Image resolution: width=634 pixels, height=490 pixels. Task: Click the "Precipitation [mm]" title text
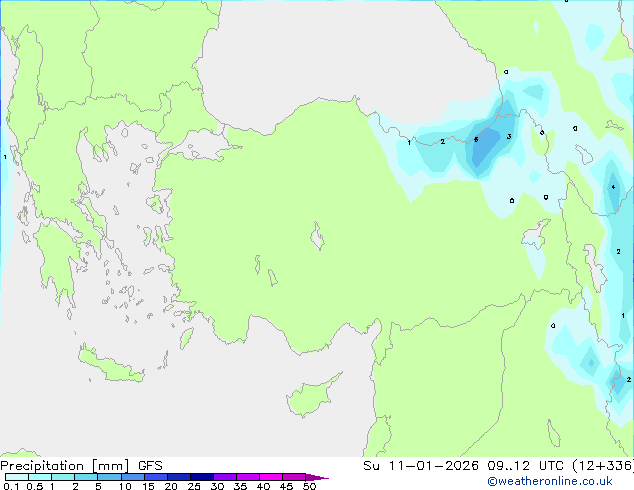point(65,466)
